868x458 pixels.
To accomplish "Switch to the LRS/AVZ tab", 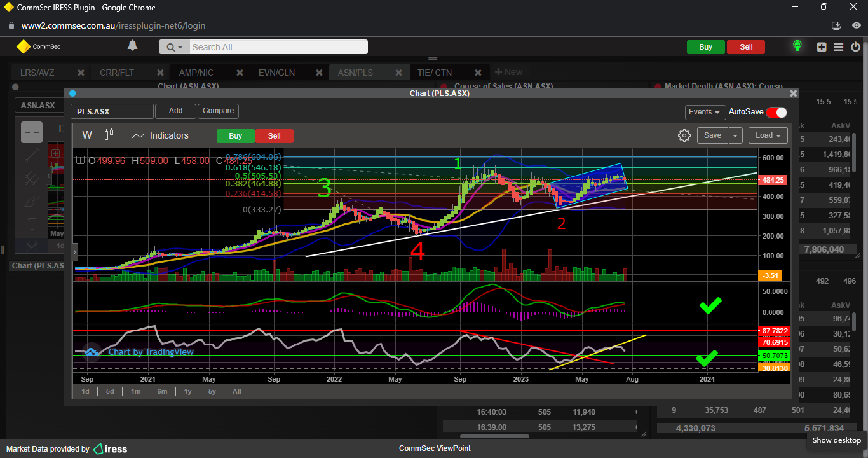I will click(x=37, y=73).
